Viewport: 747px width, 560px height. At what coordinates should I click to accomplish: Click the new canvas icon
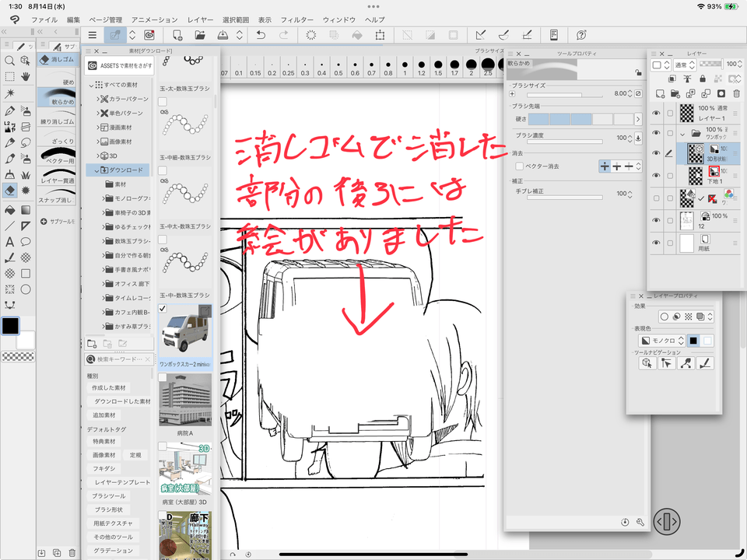[x=177, y=35]
